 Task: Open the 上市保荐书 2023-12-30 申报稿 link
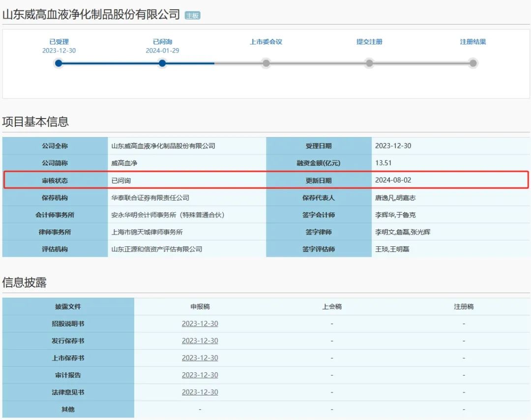[200, 358]
